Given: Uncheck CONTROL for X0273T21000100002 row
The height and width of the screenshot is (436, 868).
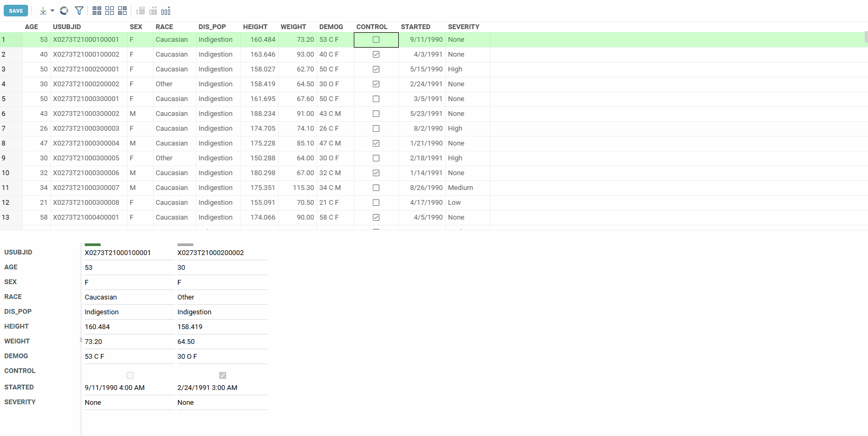Looking at the screenshot, I should [376, 54].
